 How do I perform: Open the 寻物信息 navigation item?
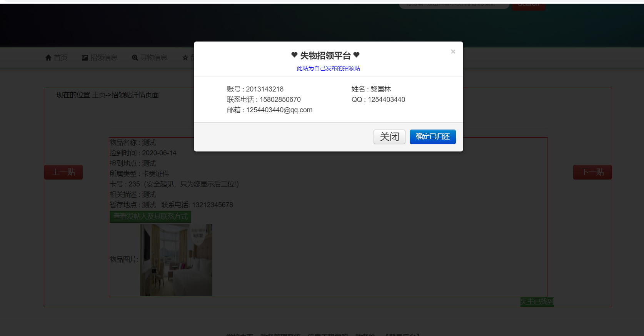(x=153, y=58)
